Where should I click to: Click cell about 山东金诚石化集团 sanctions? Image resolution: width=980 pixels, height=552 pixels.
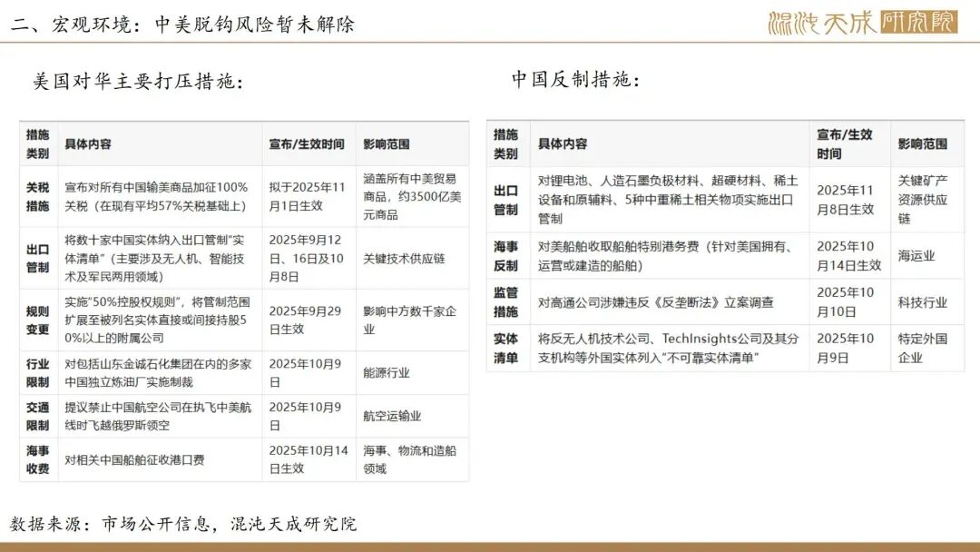click(160, 372)
